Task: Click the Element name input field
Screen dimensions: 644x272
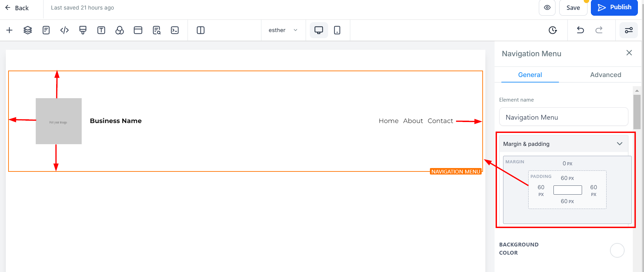Action: click(564, 117)
